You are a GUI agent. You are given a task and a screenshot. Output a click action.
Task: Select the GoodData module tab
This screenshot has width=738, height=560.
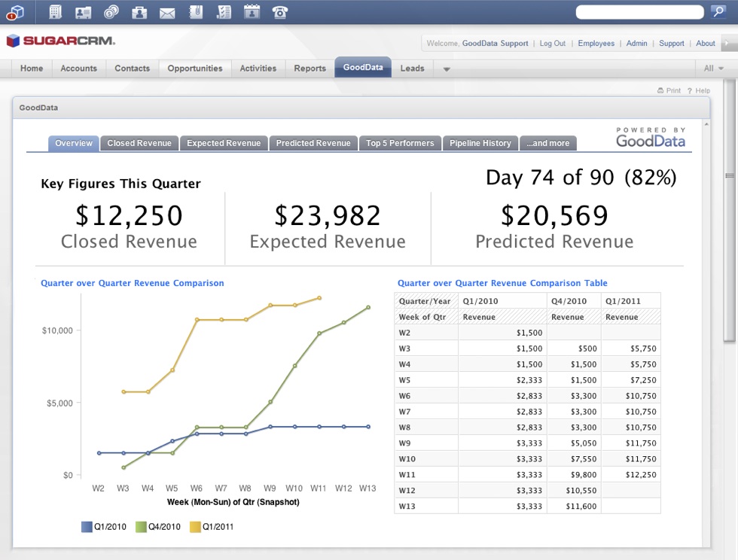[x=363, y=67]
